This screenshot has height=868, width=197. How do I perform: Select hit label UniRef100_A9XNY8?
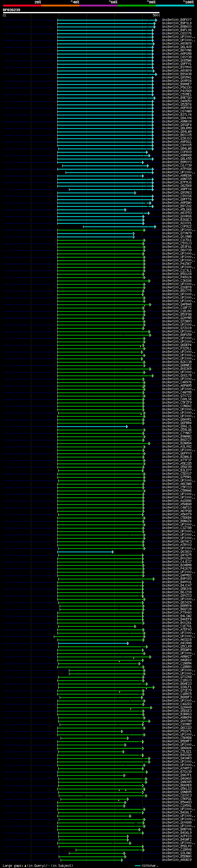tap(177, 43)
